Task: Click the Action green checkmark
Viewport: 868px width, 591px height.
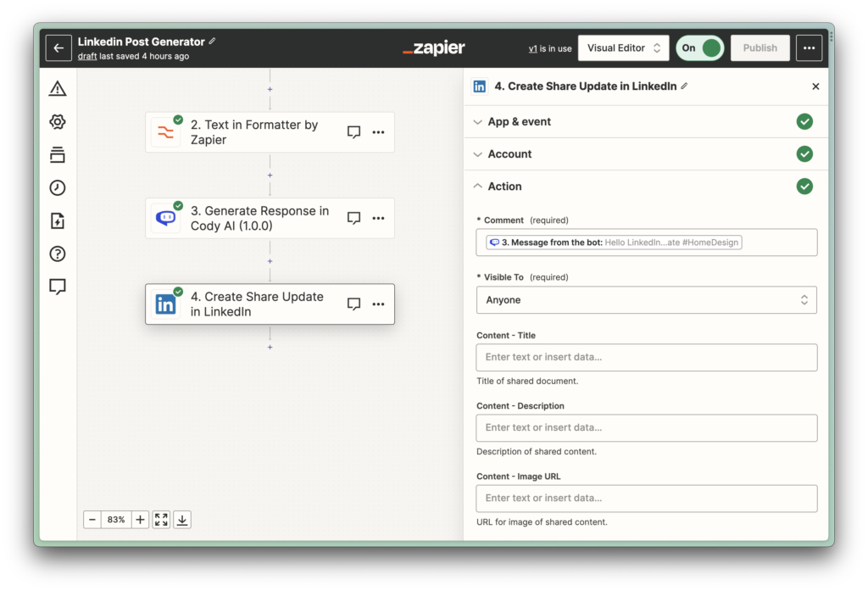Action: pos(804,187)
